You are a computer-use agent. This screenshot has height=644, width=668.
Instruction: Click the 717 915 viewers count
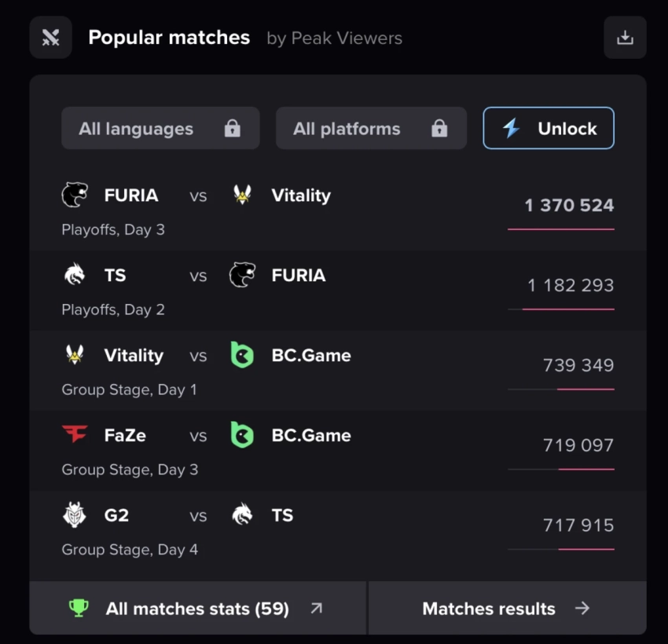pos(578,525)
